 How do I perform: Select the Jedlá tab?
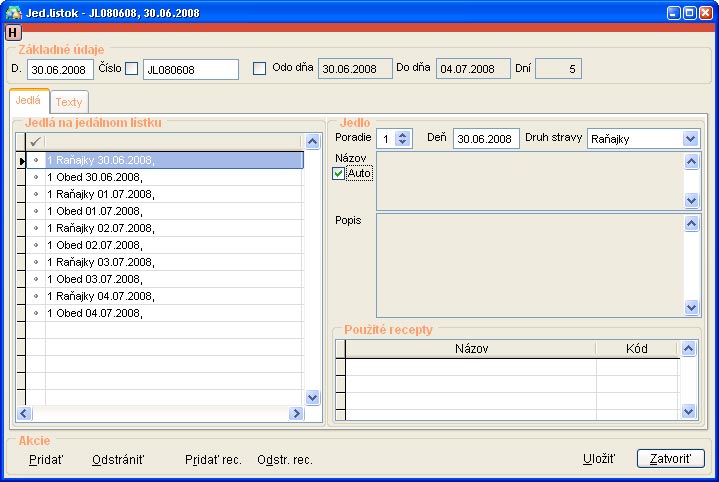[28, 101]
